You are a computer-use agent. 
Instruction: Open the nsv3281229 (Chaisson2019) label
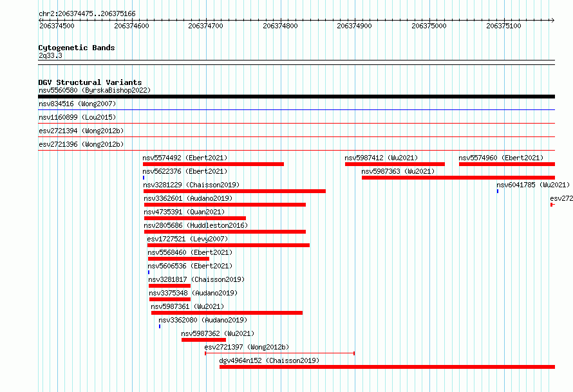(x=191, y=185)
